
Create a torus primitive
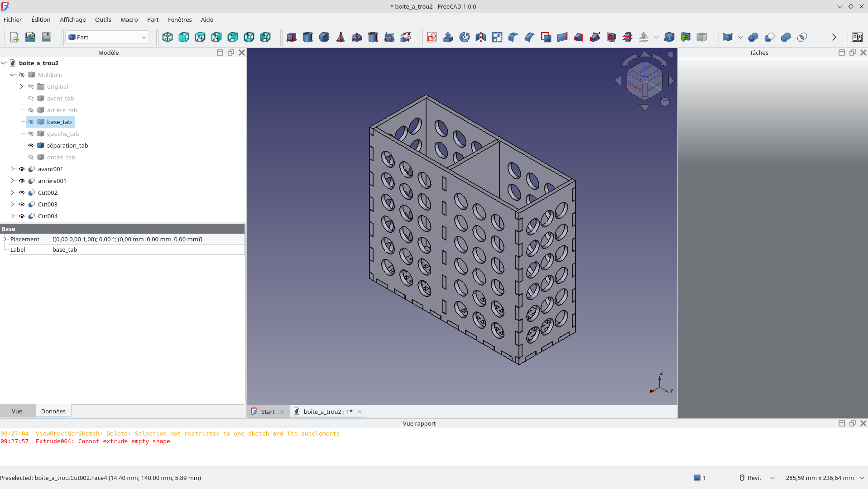coord(357,37)
